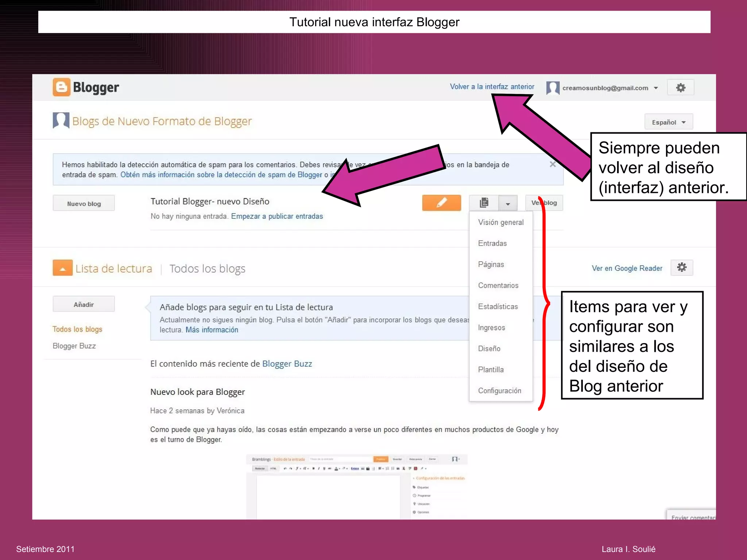Screen dimensions: 747x560
Task: Select Entradas from the dropdown menu
Action: coord(501,244)
